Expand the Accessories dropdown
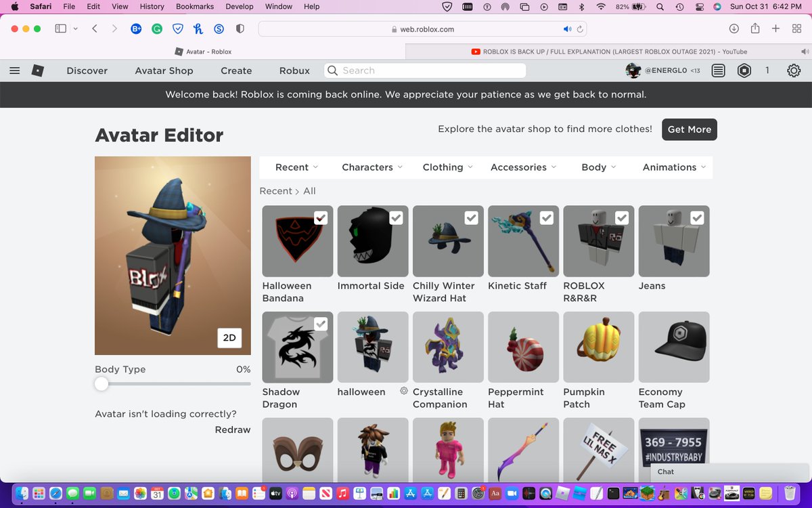Image resolution: width=812 pixels, height=508 pixels. tap(523, 167)
